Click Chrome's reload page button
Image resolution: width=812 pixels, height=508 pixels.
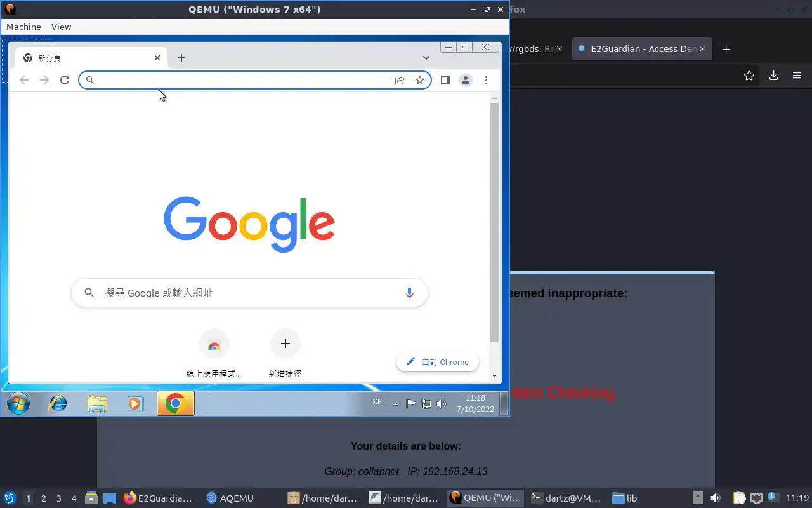click(x=65, y=80)
